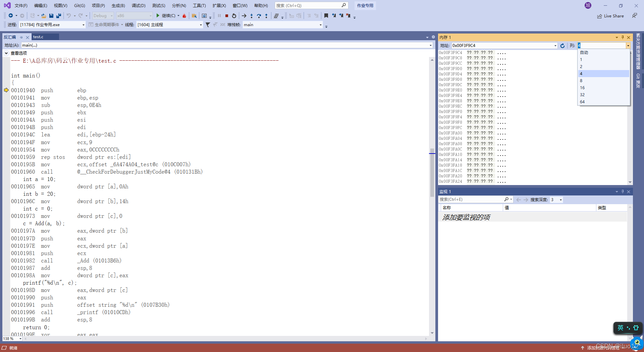
Task: Open the Memory 1 window options arrow
Action: (616, 37)
